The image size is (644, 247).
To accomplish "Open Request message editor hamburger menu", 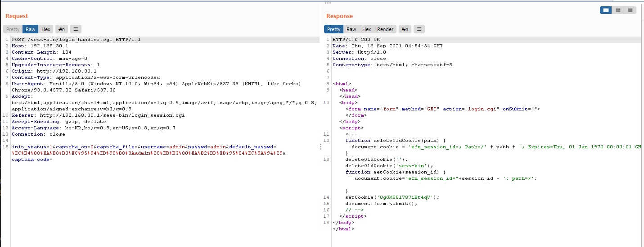I will pyautogui.click(x=76, y=29).
